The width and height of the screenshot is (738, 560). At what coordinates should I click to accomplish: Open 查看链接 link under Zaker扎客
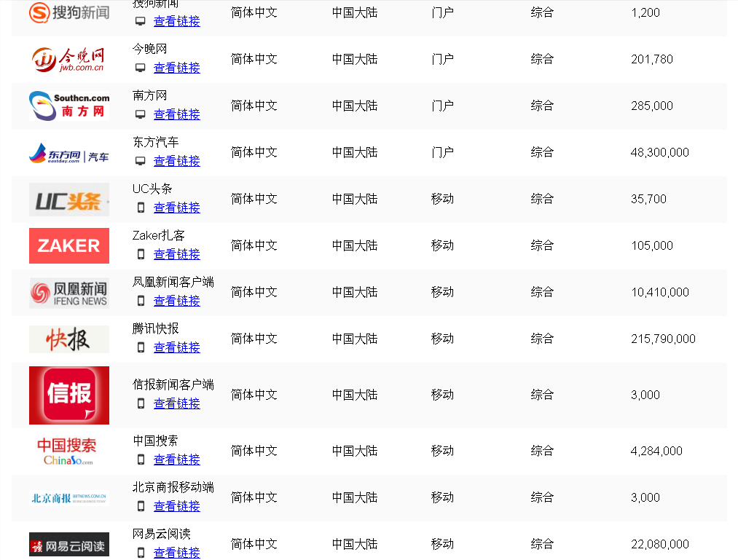177,254
